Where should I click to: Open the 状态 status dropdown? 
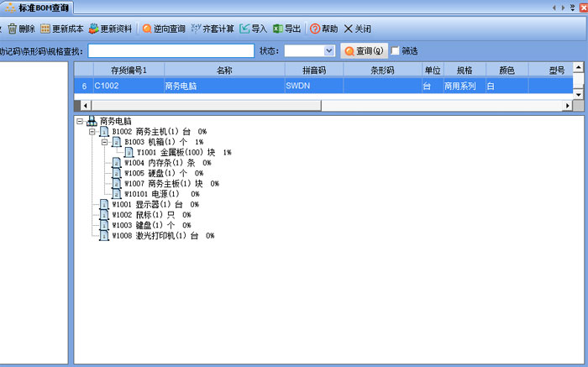(329, 50)
